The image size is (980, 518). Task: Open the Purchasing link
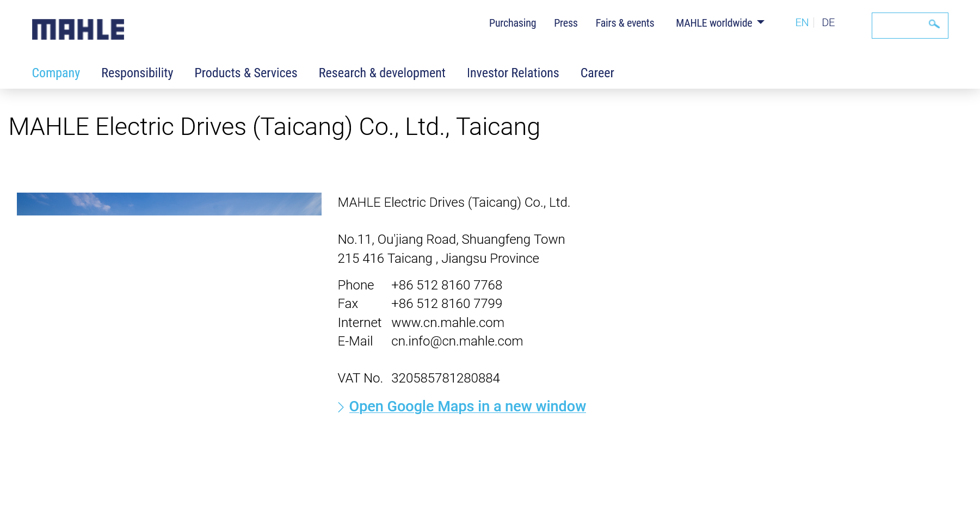coord(512,23)
